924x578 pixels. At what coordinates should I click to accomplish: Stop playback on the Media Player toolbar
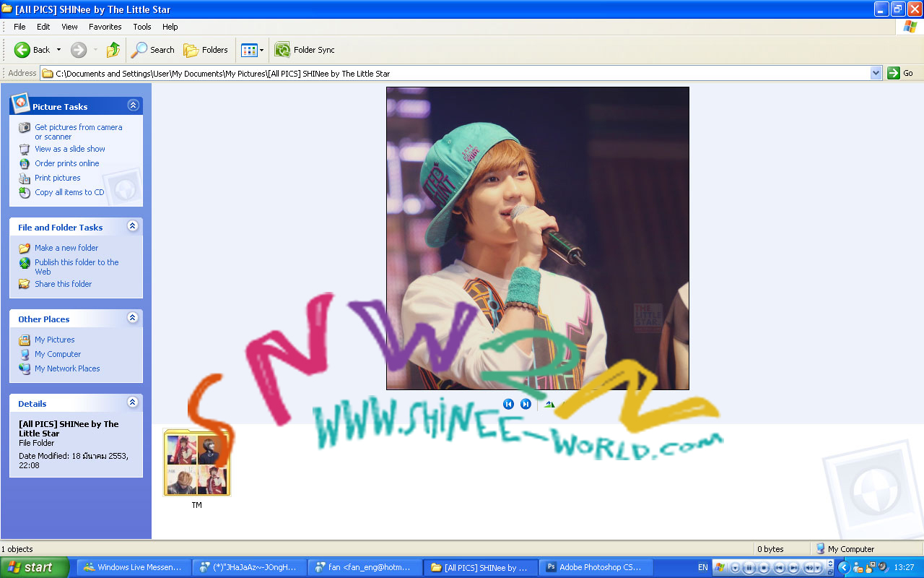[x=764, y=568]
